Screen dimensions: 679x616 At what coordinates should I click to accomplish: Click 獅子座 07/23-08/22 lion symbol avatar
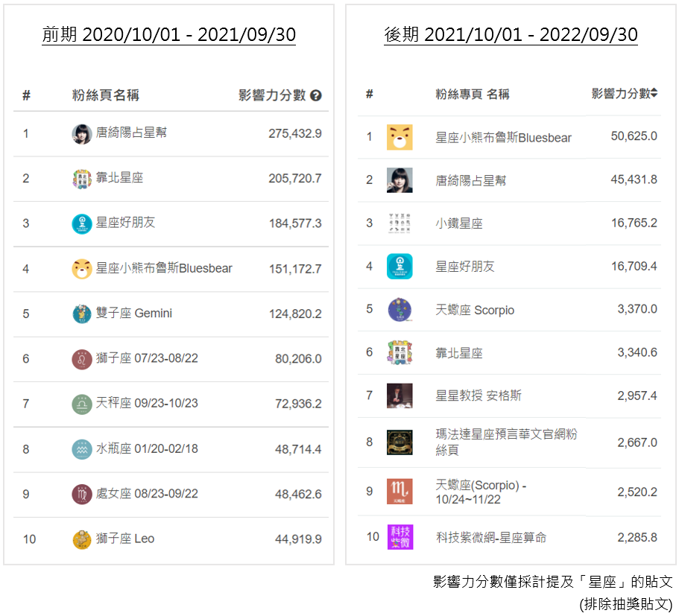pyautogui.click(x=82, y=359)
